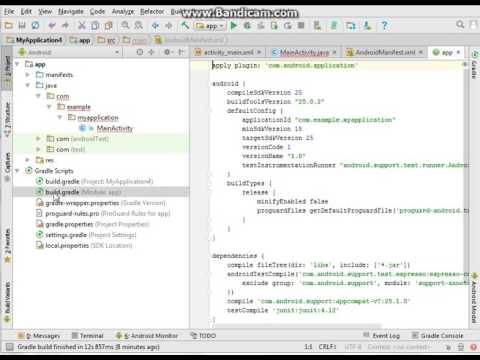480x360 pixels.
Task: Click the Make Project hammer icon
Action: [x=185, y=25]
